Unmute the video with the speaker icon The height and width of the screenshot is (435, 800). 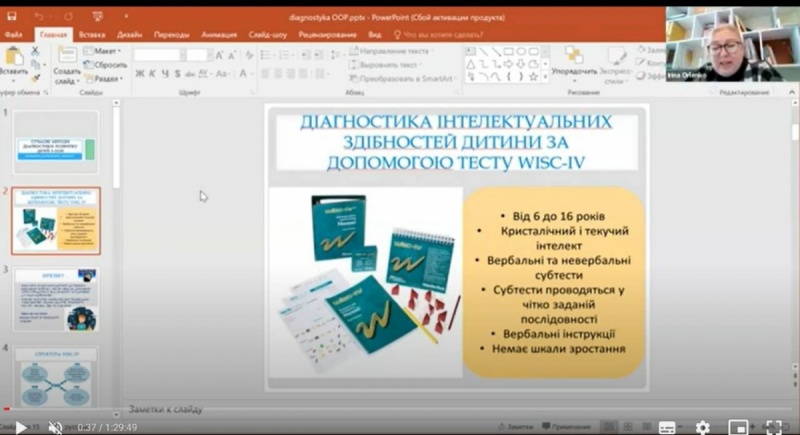pos(55,427)
